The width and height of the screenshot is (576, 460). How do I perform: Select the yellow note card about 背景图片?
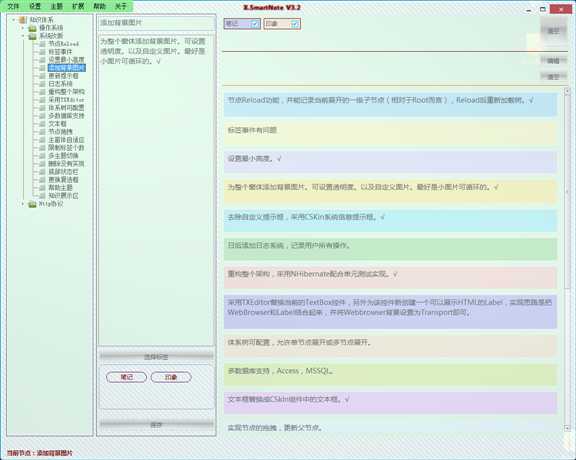[x=390, y=191]
